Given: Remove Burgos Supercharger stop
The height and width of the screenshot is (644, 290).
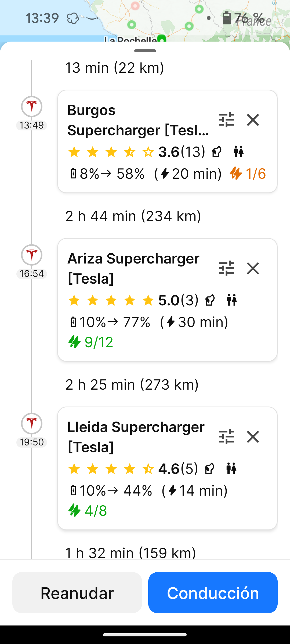Looking at the screenshot, I should pyautogui.click(x=253, y=120).
